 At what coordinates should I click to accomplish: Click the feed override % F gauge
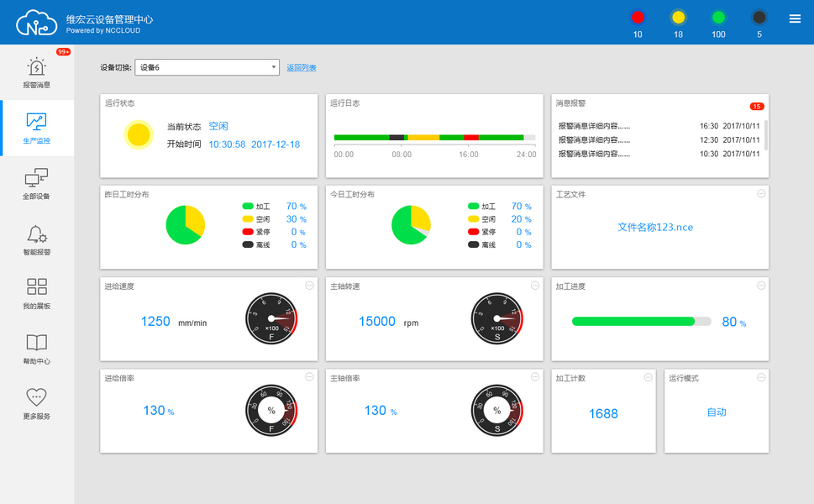coord(271,411)
